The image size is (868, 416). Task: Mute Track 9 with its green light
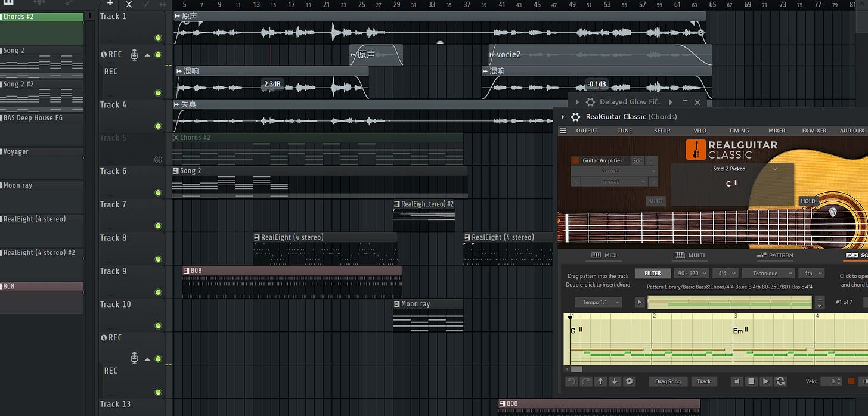158,293
